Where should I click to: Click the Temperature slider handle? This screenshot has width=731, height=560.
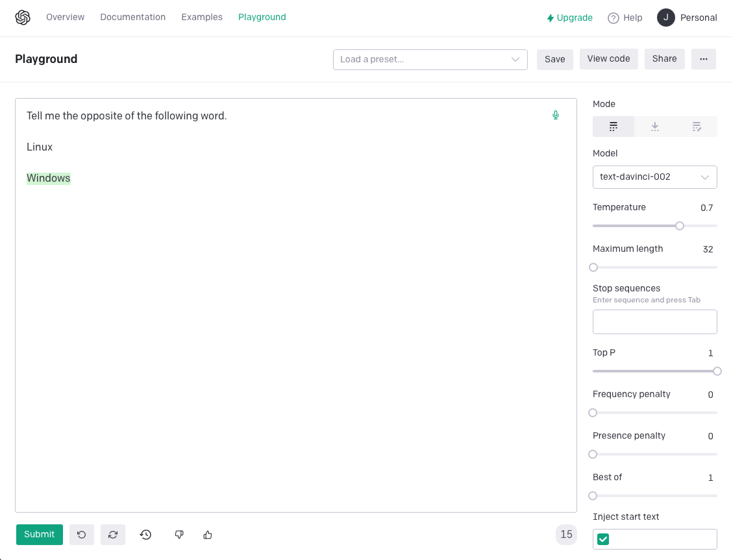coord(680,226)
